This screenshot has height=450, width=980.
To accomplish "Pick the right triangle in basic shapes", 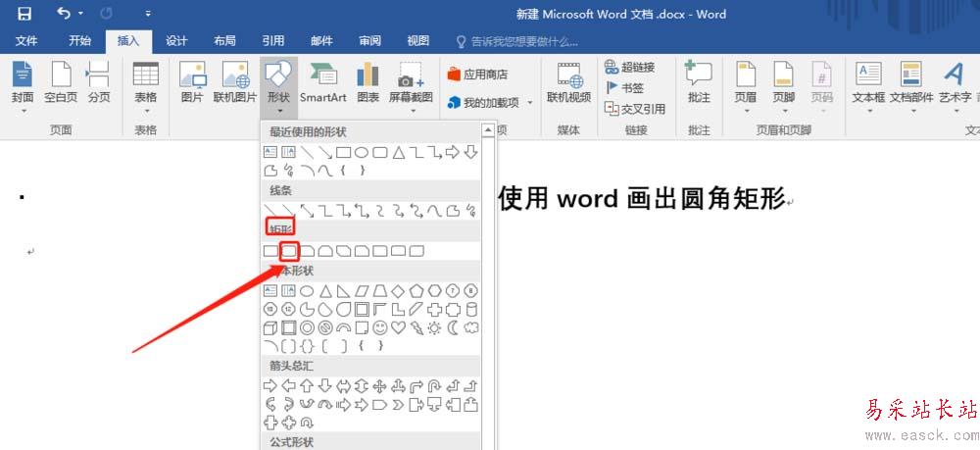I will coord(343,290).
